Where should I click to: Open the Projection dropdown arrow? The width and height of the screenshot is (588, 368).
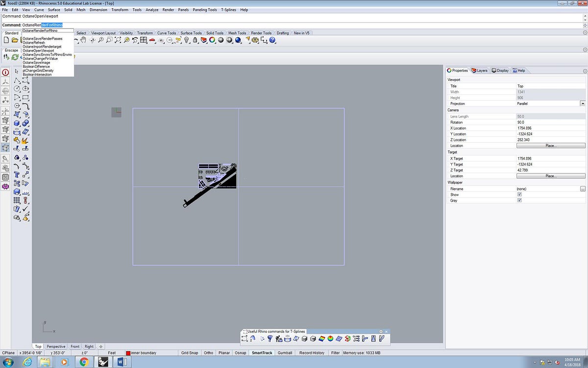pyautogui.click(x=583, y=104)
